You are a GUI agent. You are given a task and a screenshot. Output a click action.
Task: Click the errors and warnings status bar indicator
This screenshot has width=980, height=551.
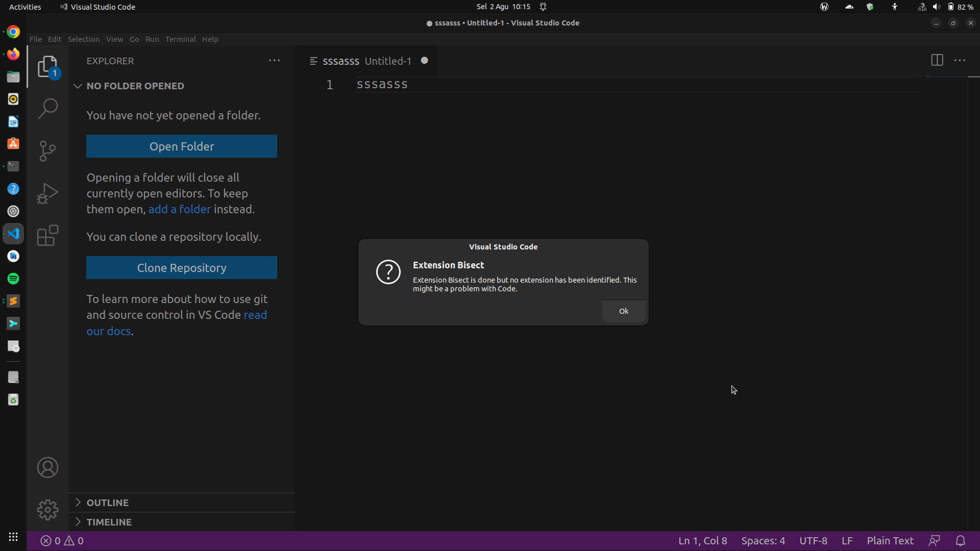(61, 541)
